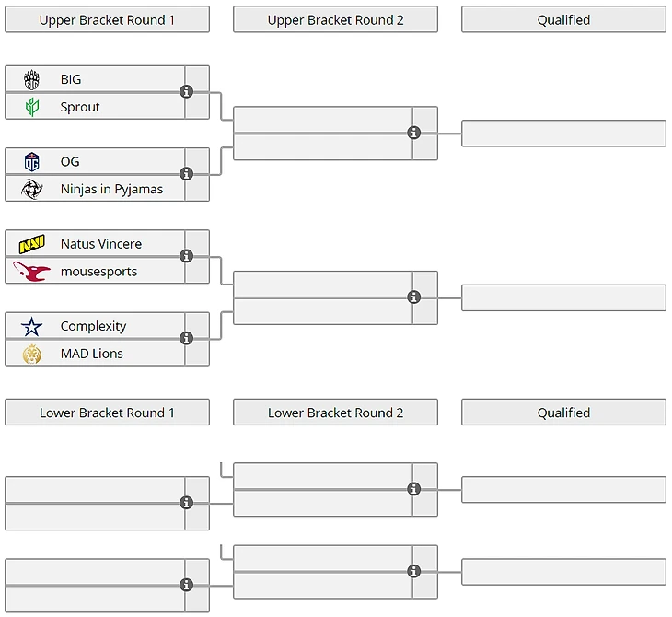Viewport: 672px width, 617px height.
Task: Show Natus Vincere vs mousesports match details
Action: pos(187,256)
